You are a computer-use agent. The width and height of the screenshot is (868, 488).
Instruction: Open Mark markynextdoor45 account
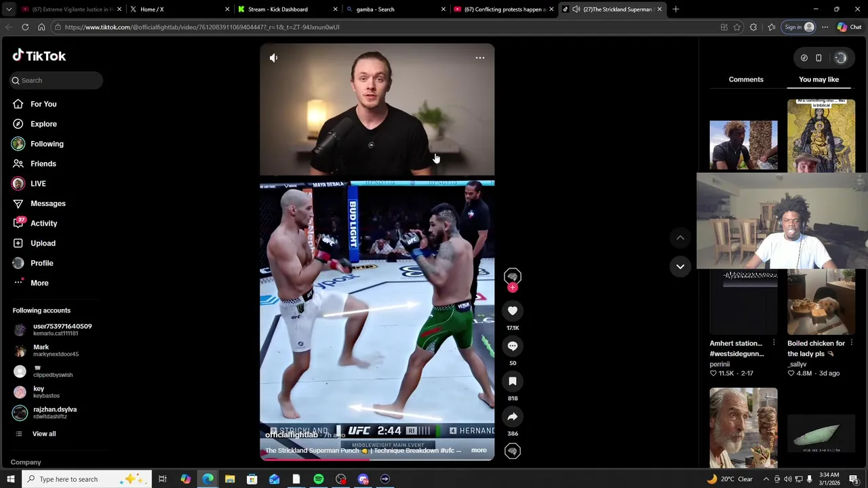(46, 350)
